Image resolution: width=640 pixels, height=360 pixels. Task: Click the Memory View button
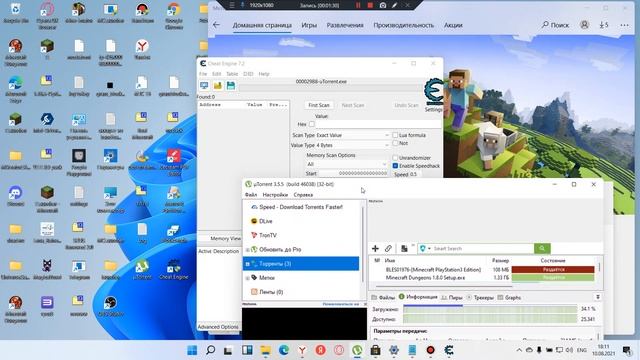click(x=225, y=238)
